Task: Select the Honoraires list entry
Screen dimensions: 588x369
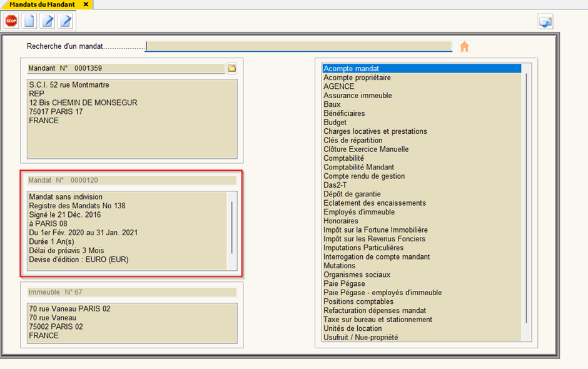Action: click(x=341, y=221)
